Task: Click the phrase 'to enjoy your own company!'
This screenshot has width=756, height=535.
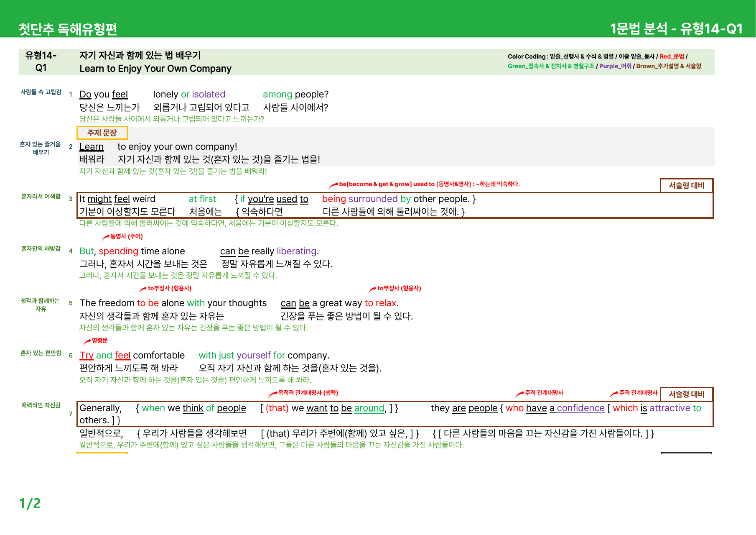Action: point(177,147)
